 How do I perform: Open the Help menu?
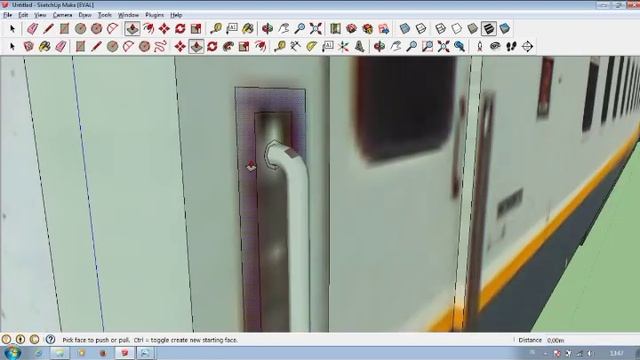click(176, 15)
